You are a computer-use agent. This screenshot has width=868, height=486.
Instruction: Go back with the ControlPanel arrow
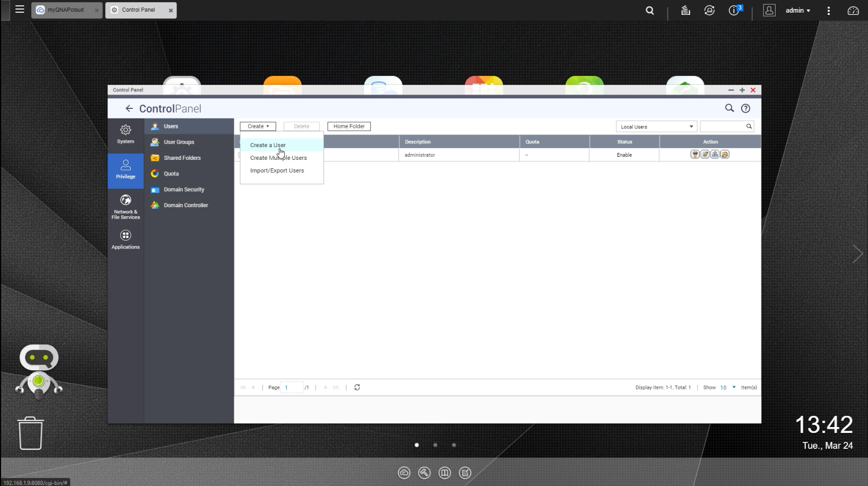tap(129, 108)
